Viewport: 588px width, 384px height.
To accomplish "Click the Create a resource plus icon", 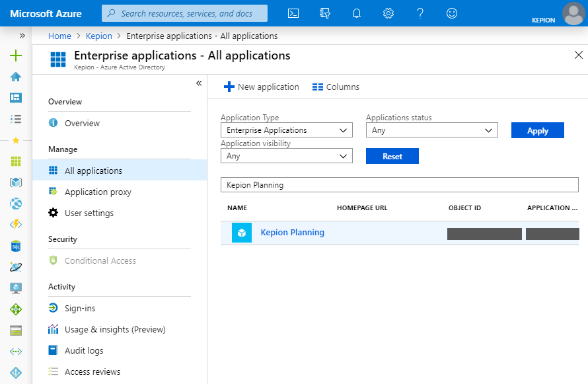I will click(x=15, y=56).
